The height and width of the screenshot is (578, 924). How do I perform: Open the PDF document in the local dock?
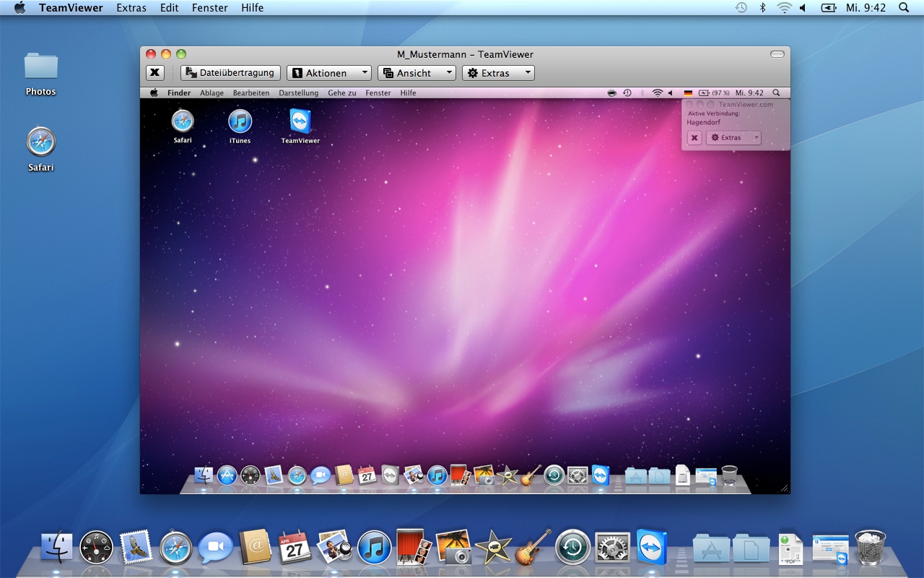pos(790,548)
